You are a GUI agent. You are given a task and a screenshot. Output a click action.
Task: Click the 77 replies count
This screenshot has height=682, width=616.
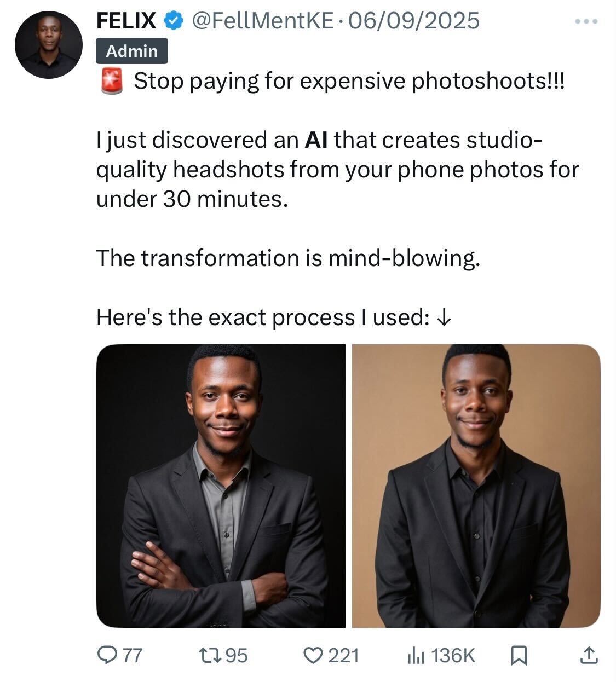coord(132,655)
